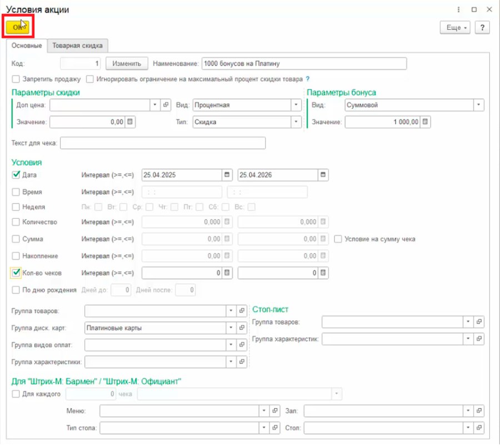Screen dimensions: 500x448
Task: Toggle Игнорировать ограничение на максимальный процент checkbox
Action: [90, 79]
